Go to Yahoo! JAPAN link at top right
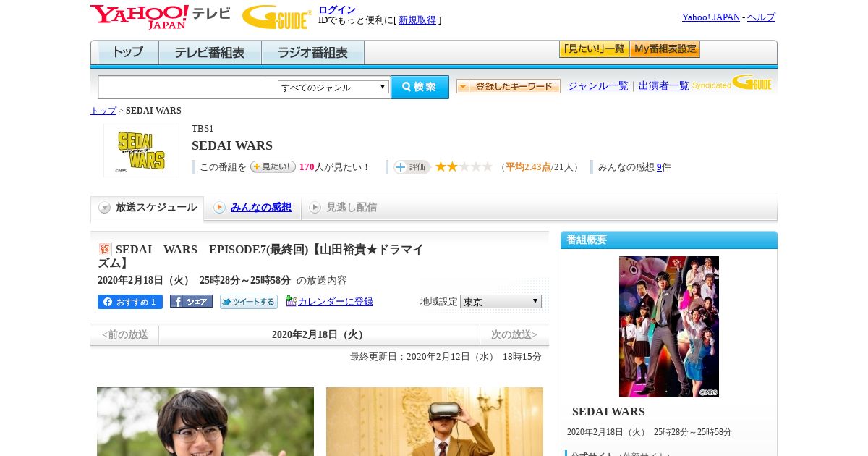 point(711,17)
